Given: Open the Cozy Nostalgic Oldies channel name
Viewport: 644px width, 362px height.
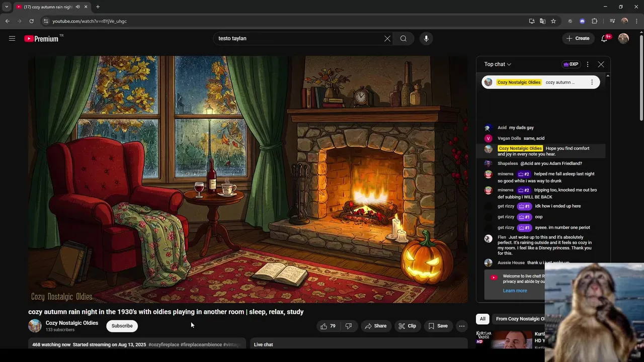Looking at the screenshot, I should tap(72, 323).
